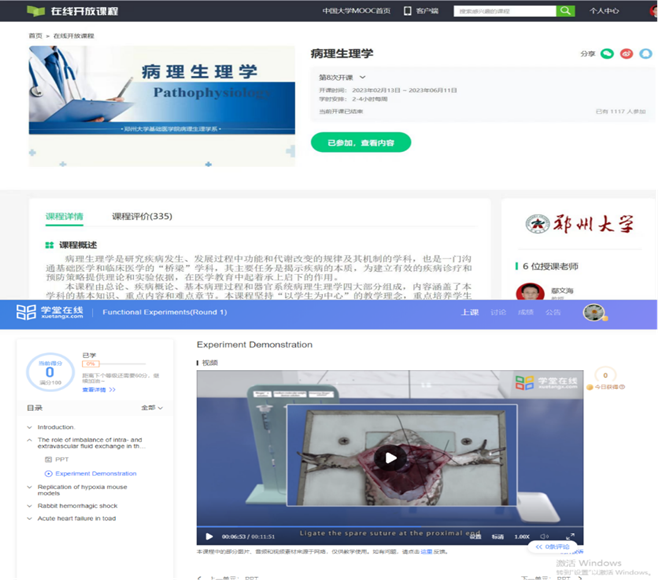The width and height of the screenshot is (658, 580).
Task: Share course via Weibo icon
Action: click(627, 54)
